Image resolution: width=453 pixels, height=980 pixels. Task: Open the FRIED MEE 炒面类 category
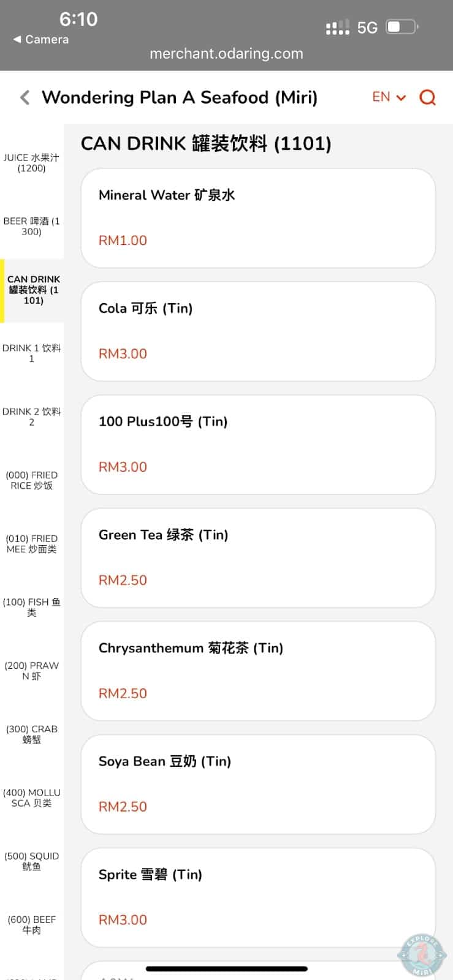[31, 544]
